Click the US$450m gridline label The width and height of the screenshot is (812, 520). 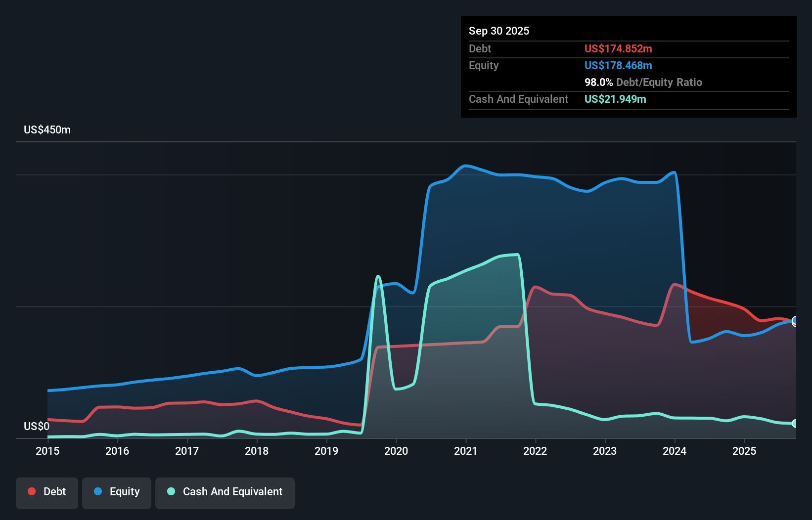coord(47,130)
